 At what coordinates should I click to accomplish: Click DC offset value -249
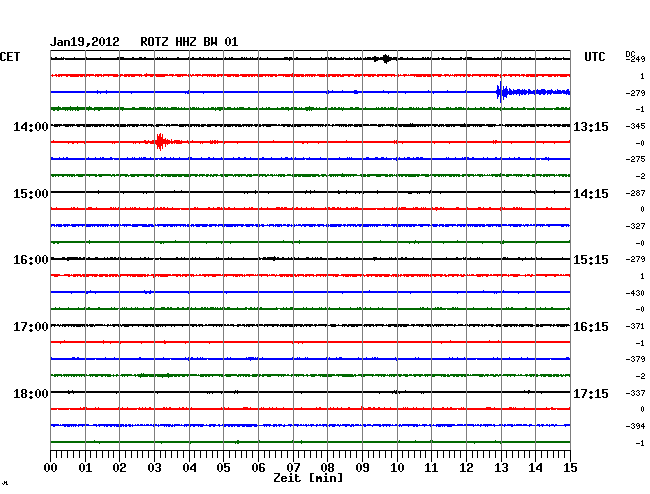click(x=635, y=59)
